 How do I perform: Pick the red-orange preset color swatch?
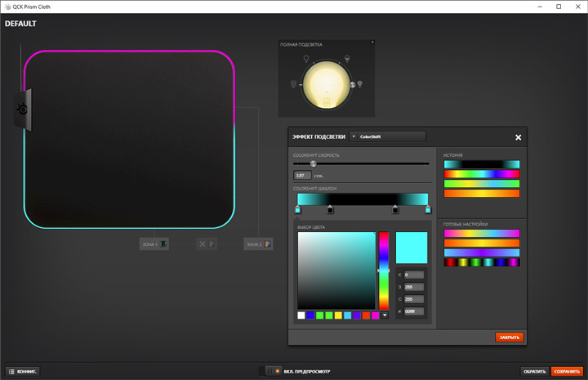pos(366,315)
